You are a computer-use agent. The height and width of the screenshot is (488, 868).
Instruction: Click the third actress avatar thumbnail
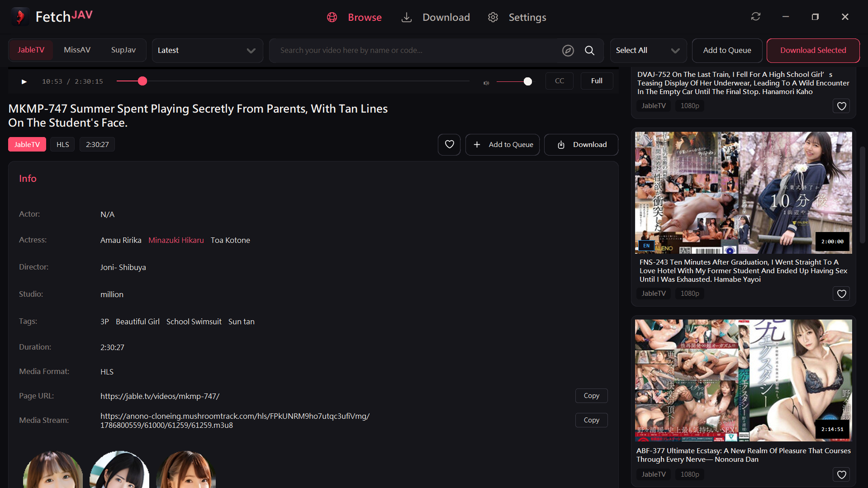[x=186, y=469]
